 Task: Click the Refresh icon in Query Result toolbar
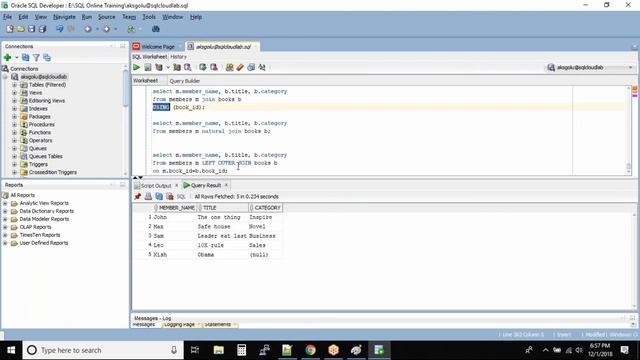click(x=159, y=197)
